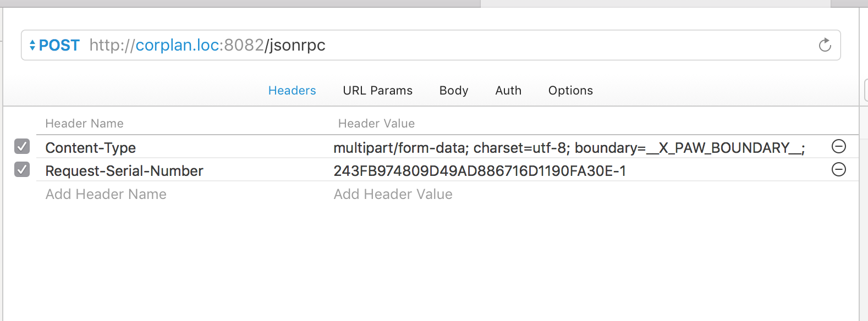The width and height of the screenshot is (868, 321).
Task: Send request using the circular arrow icon
Action: click(825, 45)
